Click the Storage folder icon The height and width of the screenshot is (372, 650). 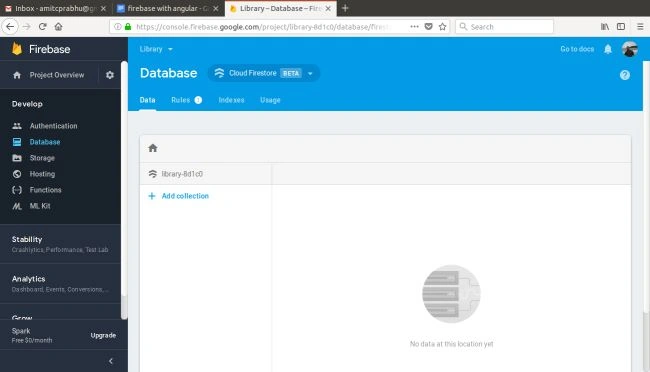pyautogui.click(x=17, y=158)
